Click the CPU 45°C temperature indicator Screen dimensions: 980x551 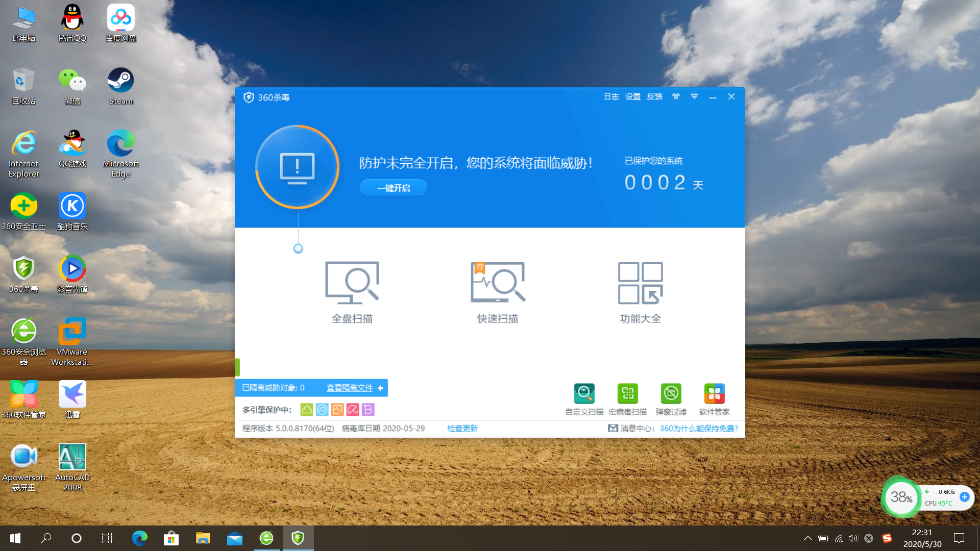click(939, 503)
